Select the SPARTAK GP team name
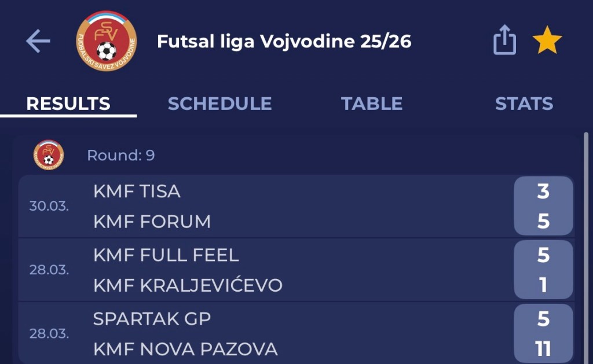The height and width of the screenshot is (364, 593). coord(152,319)
